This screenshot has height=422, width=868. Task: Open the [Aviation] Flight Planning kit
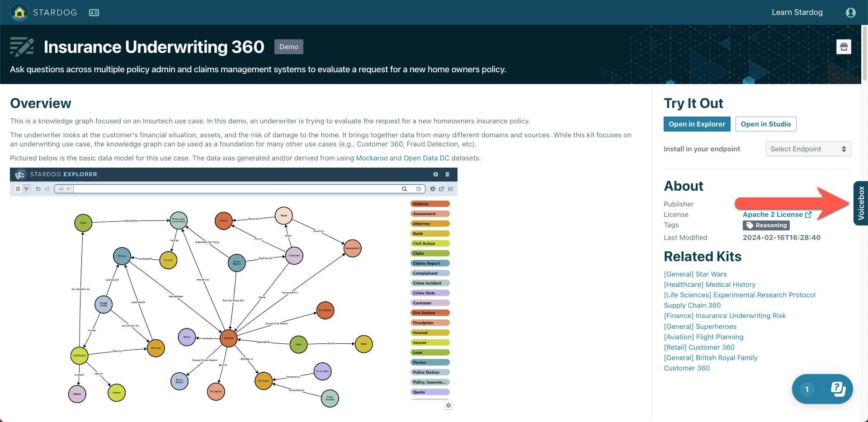[703, 337]
